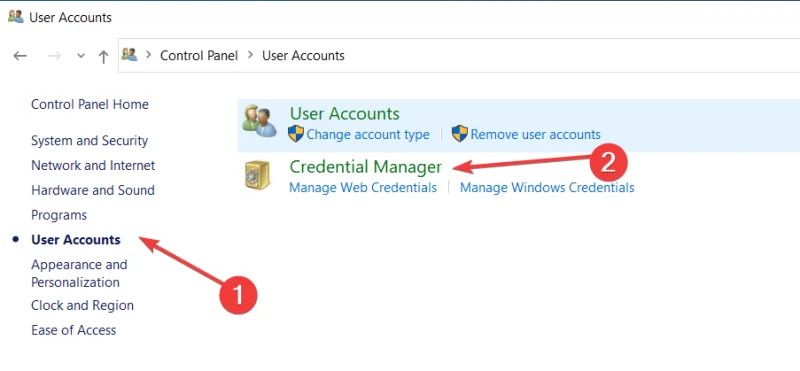This screenshot has height=371, width=800.
Task: Click the empty area of address bar field
Action: point(571,55)
